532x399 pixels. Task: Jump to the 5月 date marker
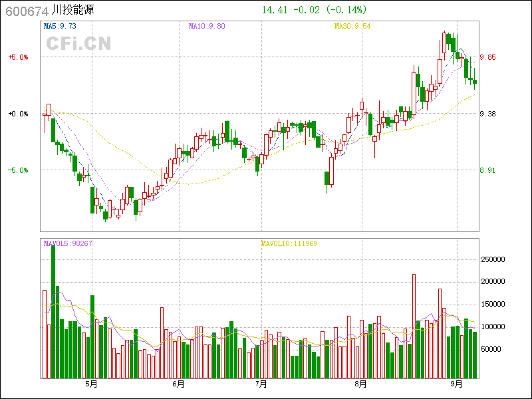tap(90, 384)
